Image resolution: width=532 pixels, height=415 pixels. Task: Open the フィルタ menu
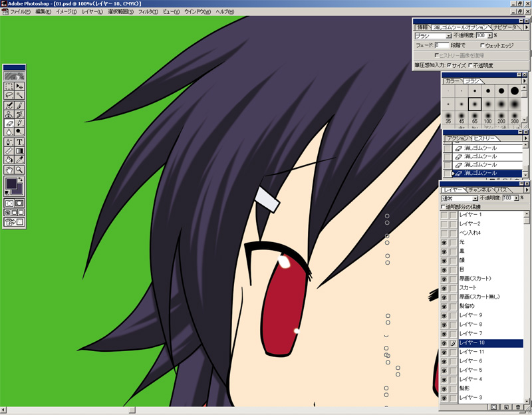pos(148,11)
